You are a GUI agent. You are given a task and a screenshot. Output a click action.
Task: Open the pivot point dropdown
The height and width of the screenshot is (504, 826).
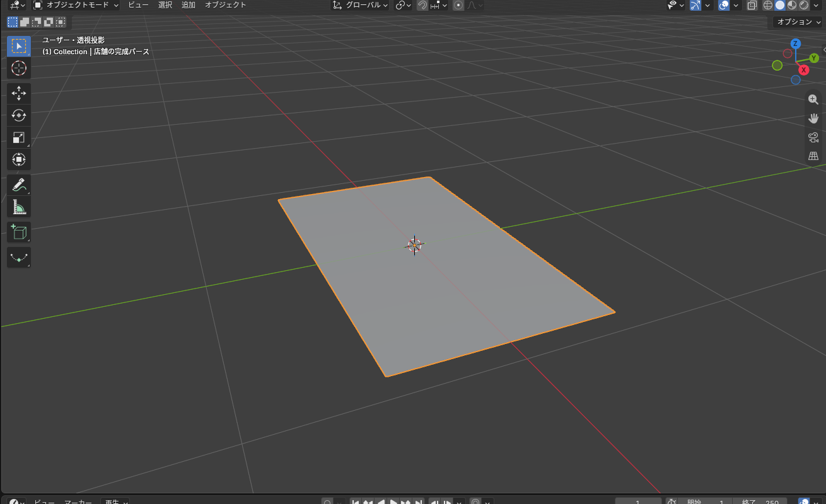click(404, 5)
